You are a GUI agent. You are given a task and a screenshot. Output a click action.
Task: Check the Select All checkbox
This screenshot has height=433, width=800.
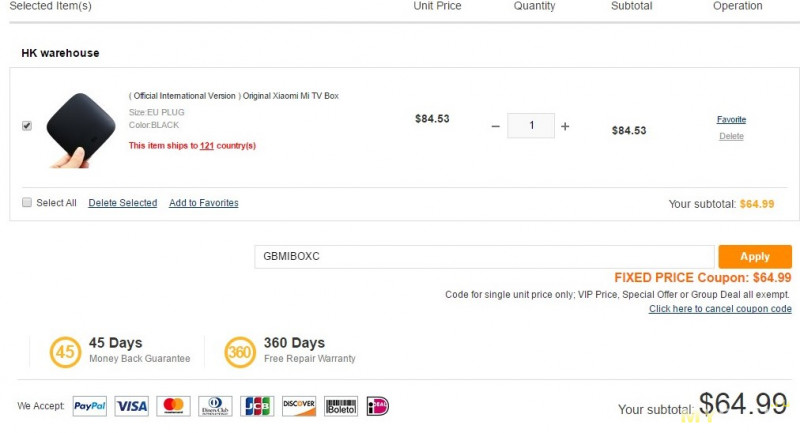(x=27, y=202)
